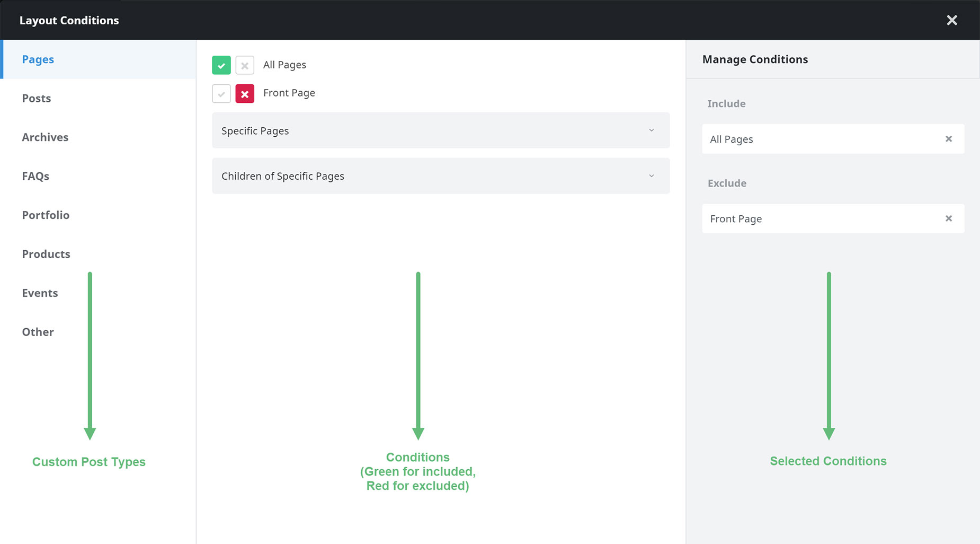980x544 pixels.
Task: Click chevron on Children of Specific Pages
Action: (x=652, y=176)
